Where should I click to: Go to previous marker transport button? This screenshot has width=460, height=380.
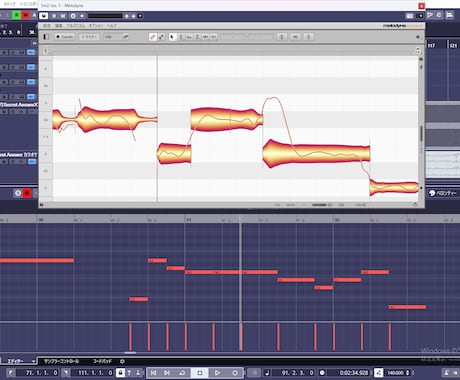153,373
